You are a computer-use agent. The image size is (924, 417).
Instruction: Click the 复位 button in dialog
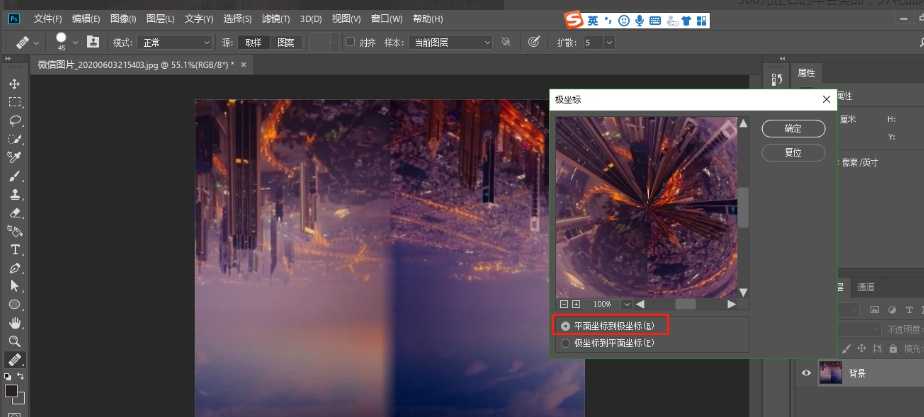coord(793,153)
